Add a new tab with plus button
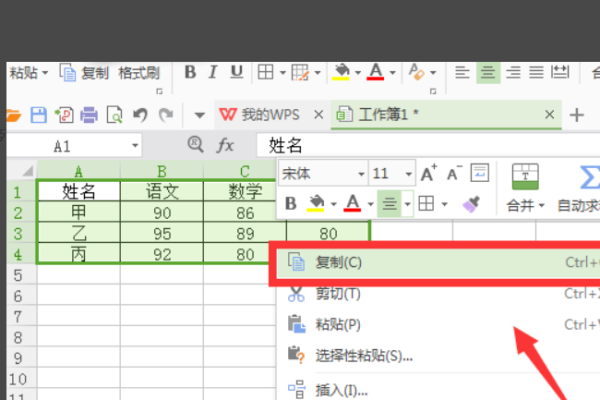This screenshot has height=400, width=600. [577, 115]
